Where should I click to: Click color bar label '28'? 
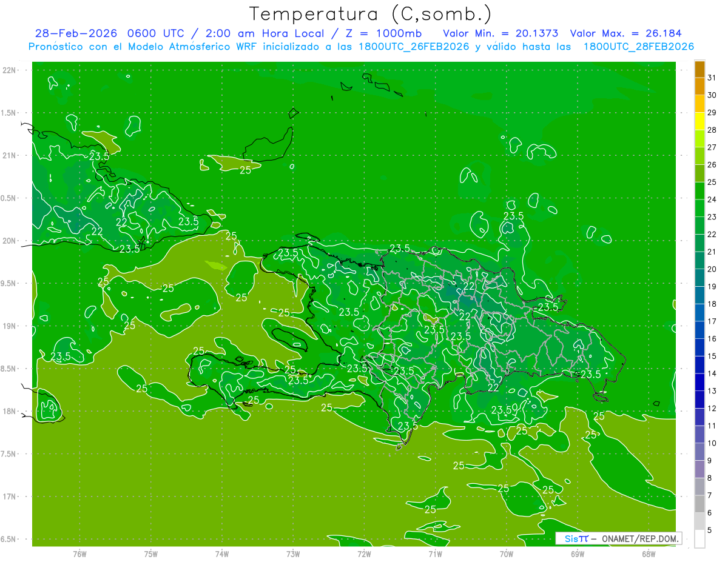[x=712, y=130]
